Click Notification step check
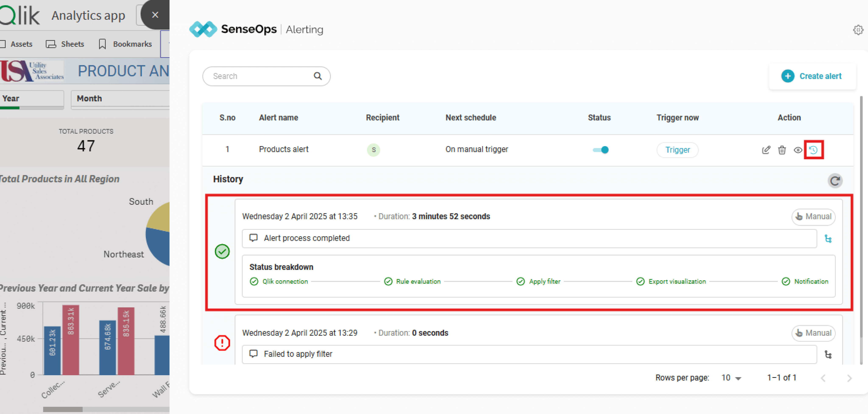The height and width of the screenshot is (414, 868). (786, 281)
